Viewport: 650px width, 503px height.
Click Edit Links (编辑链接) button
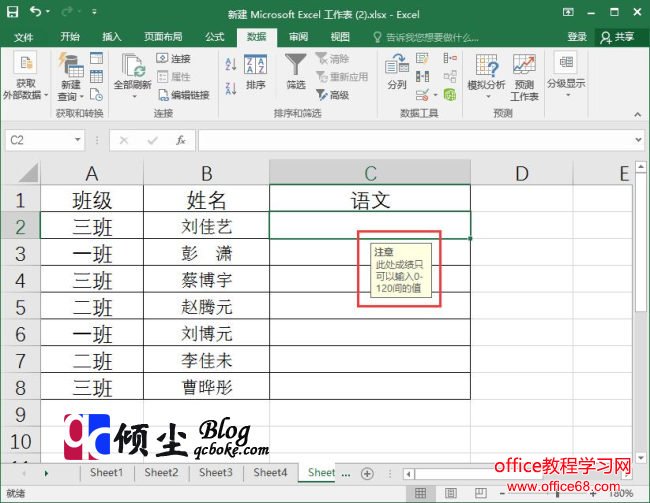(184, 95)
